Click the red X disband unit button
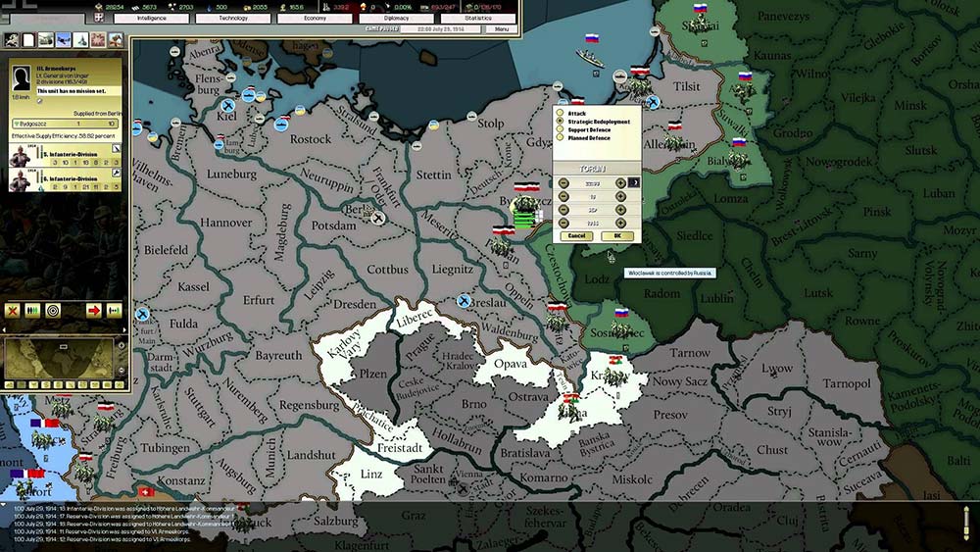The width and height of the screenshot is (980, 552). (12, 310)
